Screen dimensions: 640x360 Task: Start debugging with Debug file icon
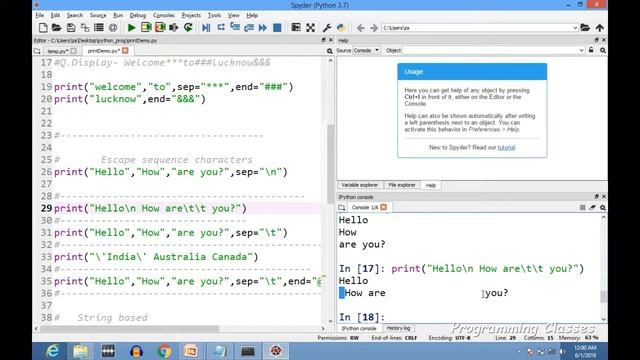click(206, 28)
